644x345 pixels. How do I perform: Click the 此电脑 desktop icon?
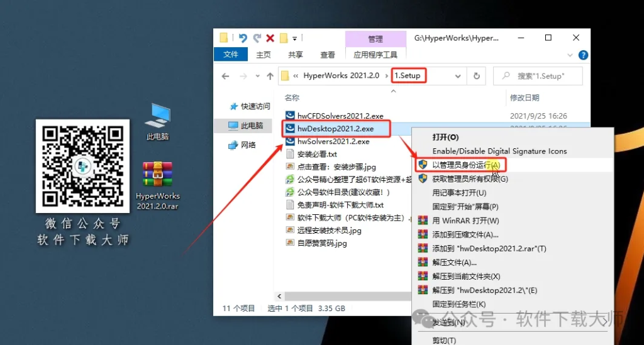[158, 121]
